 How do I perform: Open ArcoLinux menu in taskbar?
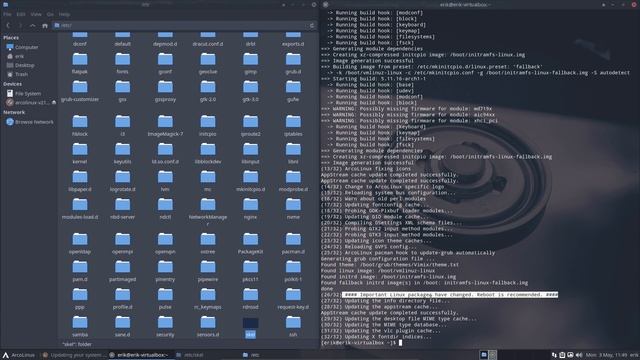19,355
